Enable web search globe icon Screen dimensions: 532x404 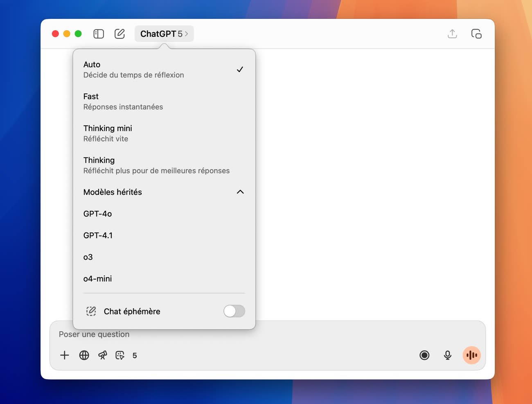pyautogui.click(x=84, y=355)
